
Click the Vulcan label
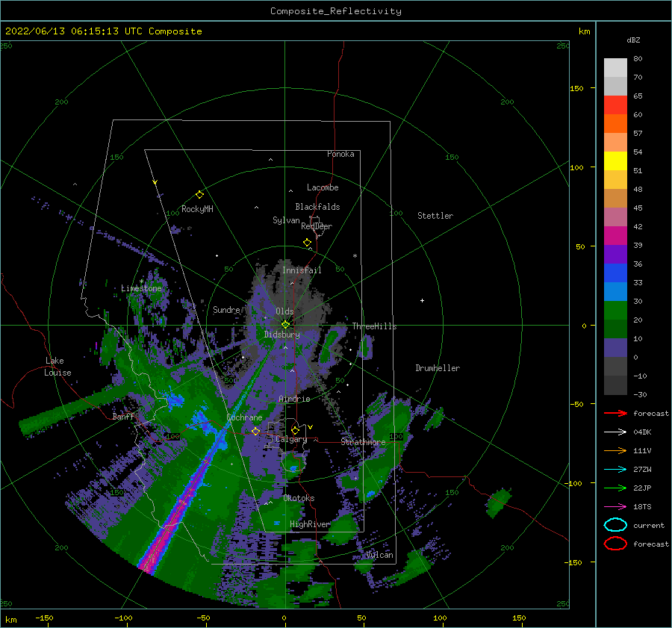click(380, 555)
